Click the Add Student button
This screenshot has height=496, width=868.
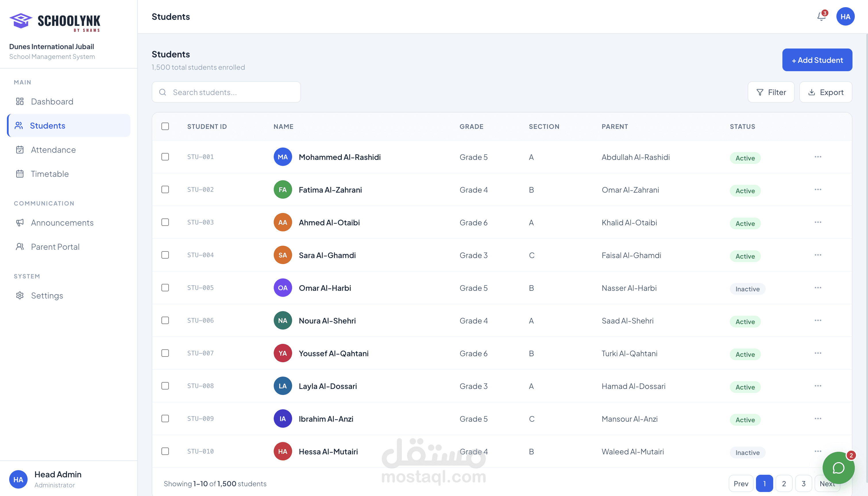(x=817, y=60)
